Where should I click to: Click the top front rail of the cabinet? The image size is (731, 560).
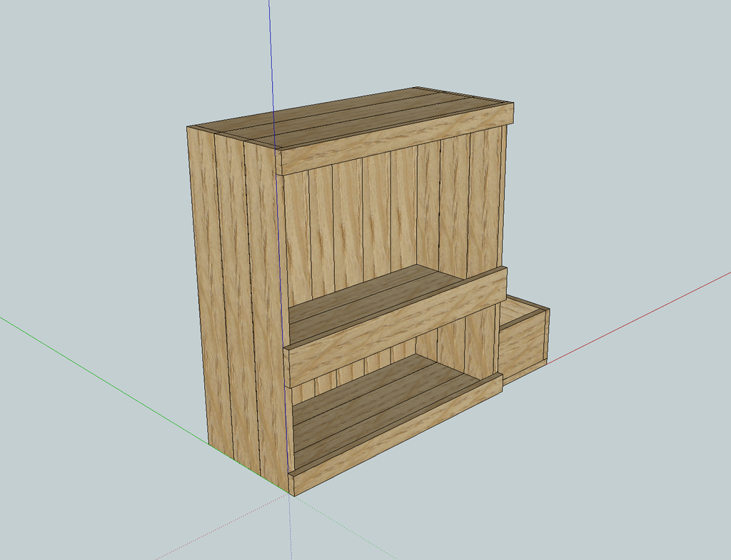(395, 140)
